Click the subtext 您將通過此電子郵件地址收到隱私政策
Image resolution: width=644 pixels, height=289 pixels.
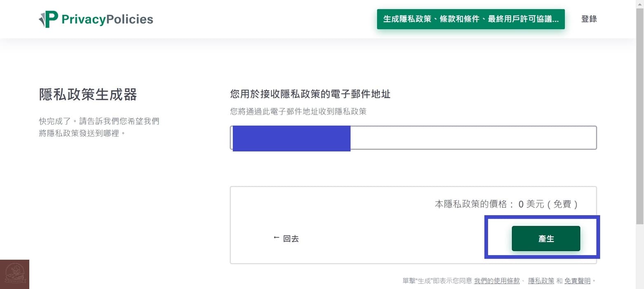tap(298, 111)
